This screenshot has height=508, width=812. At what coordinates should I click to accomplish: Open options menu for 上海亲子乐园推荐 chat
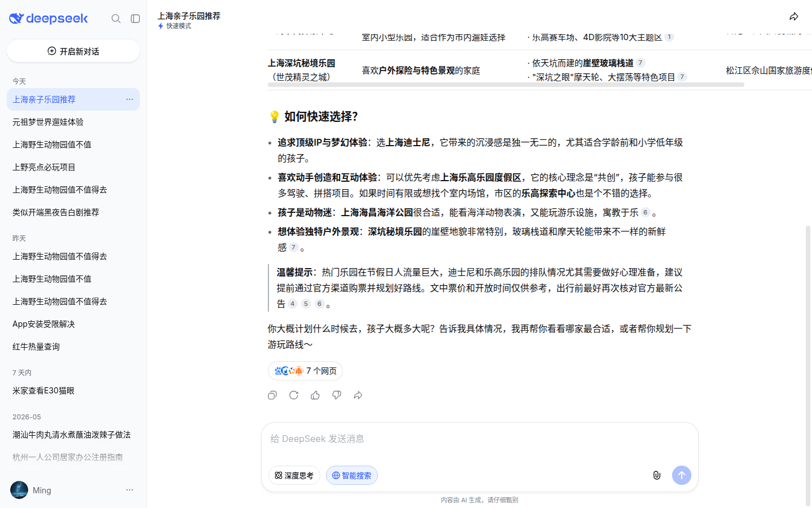[130, 99]
